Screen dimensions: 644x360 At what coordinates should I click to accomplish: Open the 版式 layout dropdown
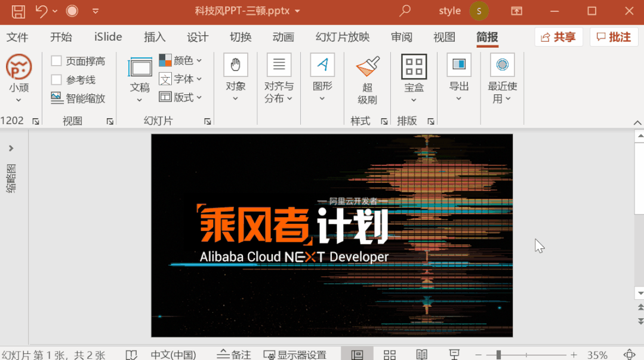(181, 97)
